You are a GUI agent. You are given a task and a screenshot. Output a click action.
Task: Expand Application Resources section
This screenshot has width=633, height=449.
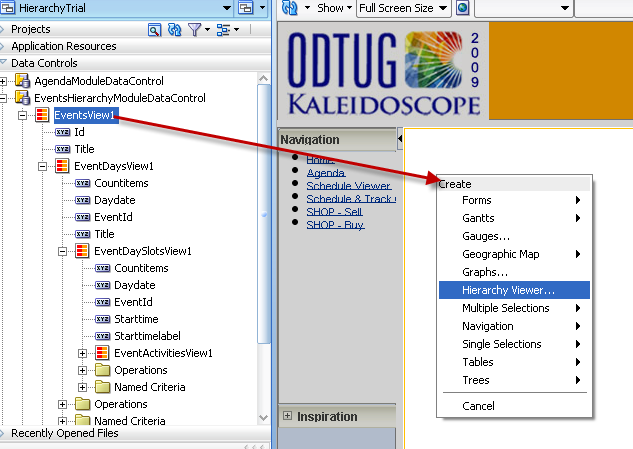[x=2, y=46]
